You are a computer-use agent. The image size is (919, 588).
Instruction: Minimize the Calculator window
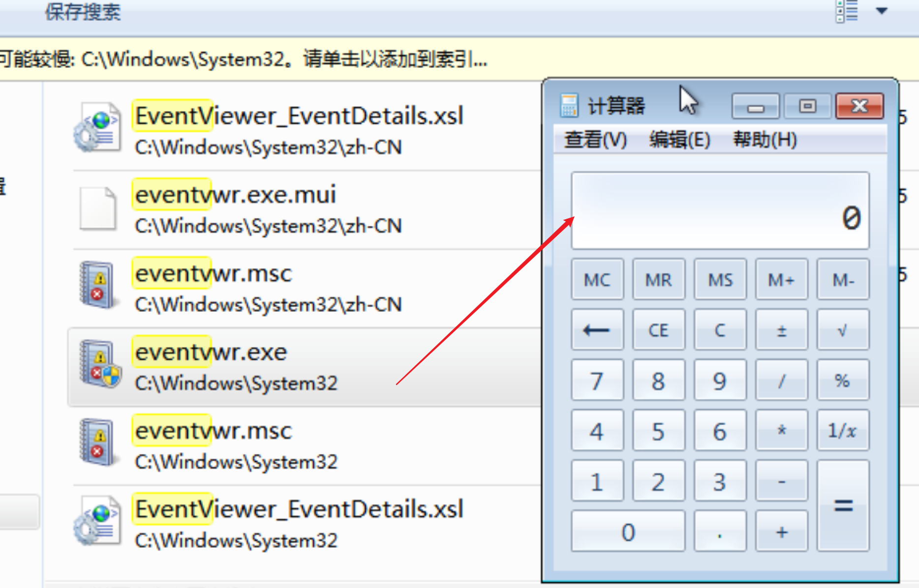coord(756,106)
